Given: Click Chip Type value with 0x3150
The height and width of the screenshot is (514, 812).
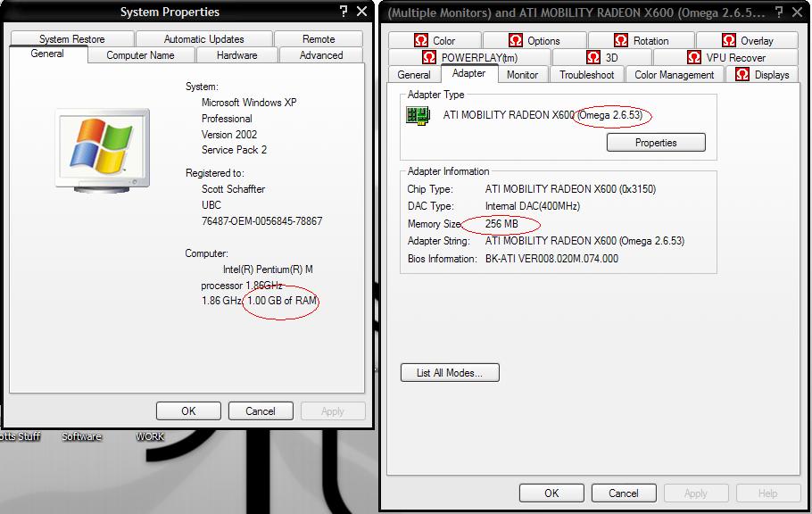Looking at the screenshot, I should tap(570, 189).
